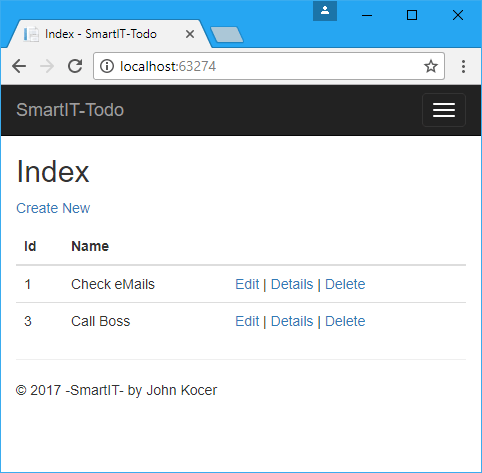Focus the localhost:63274 address bar
Screen dimensions: 482x473
[x=269, y=66]
